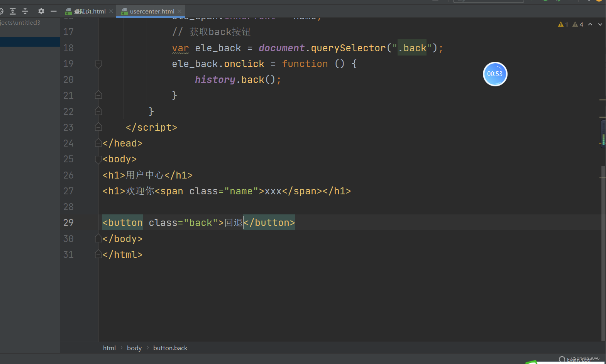The image size is (606, 364).
Task: Click the 'querySelector' method name on line 18
Action: click(348, 48)
